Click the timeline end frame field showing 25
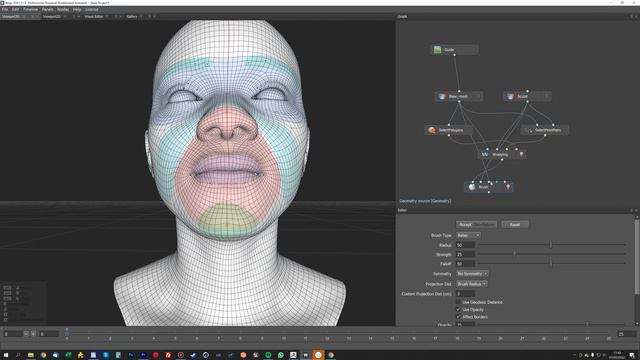The image size is (640, 360). click(x=627, y=334)
